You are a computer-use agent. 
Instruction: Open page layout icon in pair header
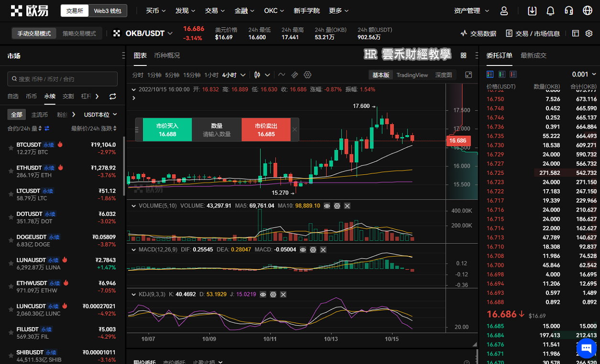tap(576, 33)
